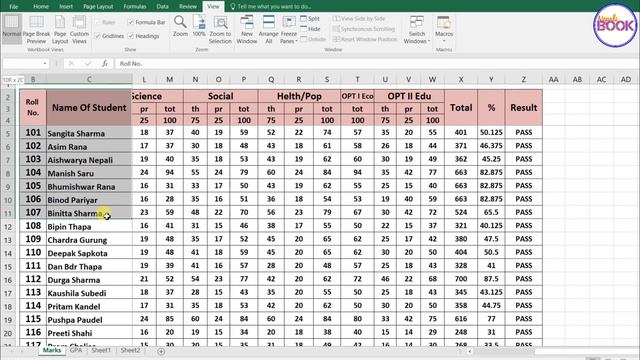
Task: Open the File tab
Action: point(13,7)
